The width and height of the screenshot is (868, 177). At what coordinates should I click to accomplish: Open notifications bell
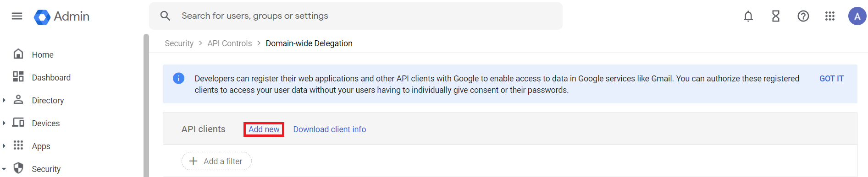pos(748,16)
